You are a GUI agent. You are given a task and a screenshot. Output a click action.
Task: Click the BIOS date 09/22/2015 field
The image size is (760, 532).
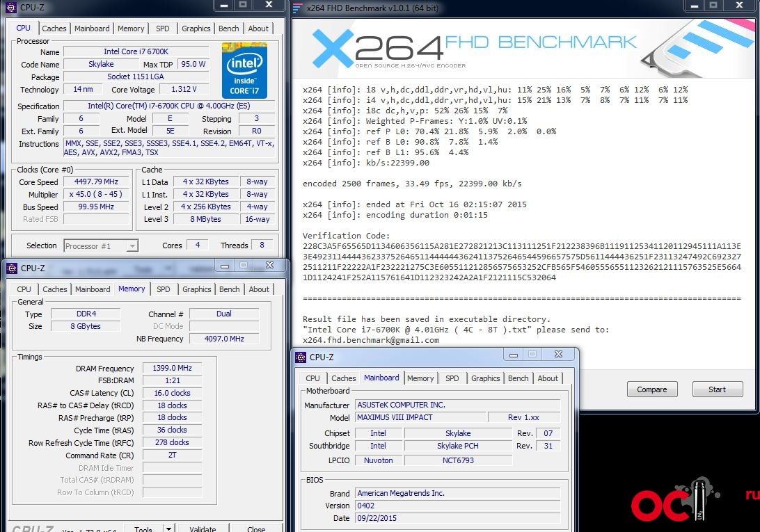tap(458, 518)
